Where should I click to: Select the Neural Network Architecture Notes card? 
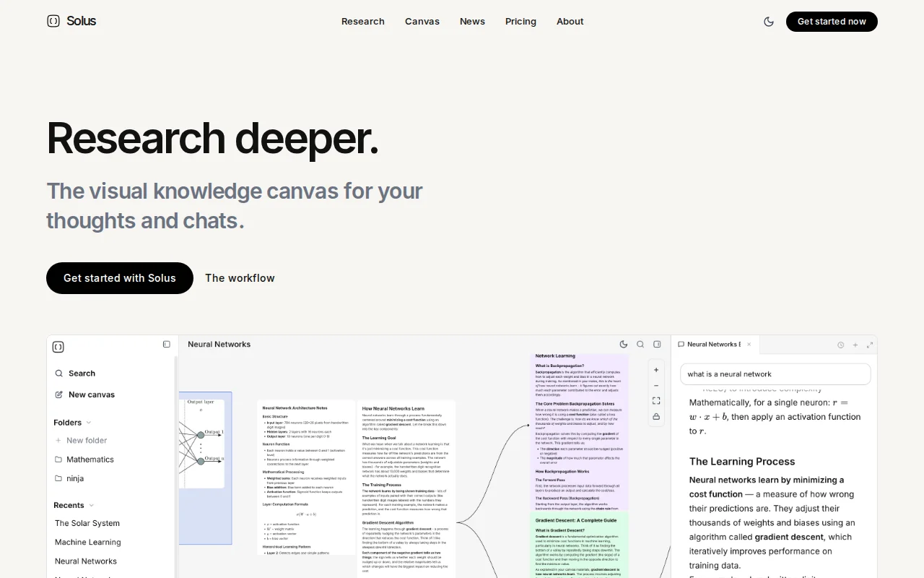coord(306,478)
